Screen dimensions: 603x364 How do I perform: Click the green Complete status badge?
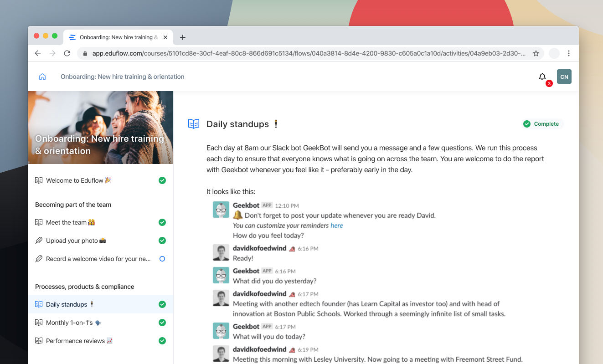[541, 124]
